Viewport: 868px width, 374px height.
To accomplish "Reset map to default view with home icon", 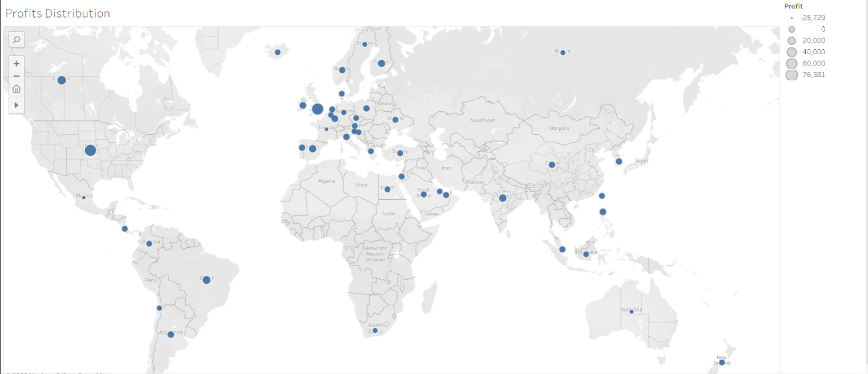I will pyautogui.click(x=17, y=89).
